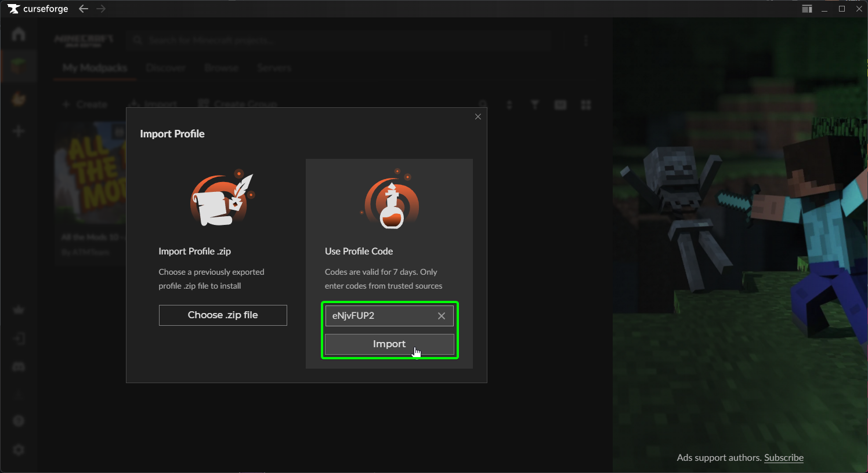Open the Home icon in the left sidebar
The height and width of the screenshot is (473, 868).
19,34
